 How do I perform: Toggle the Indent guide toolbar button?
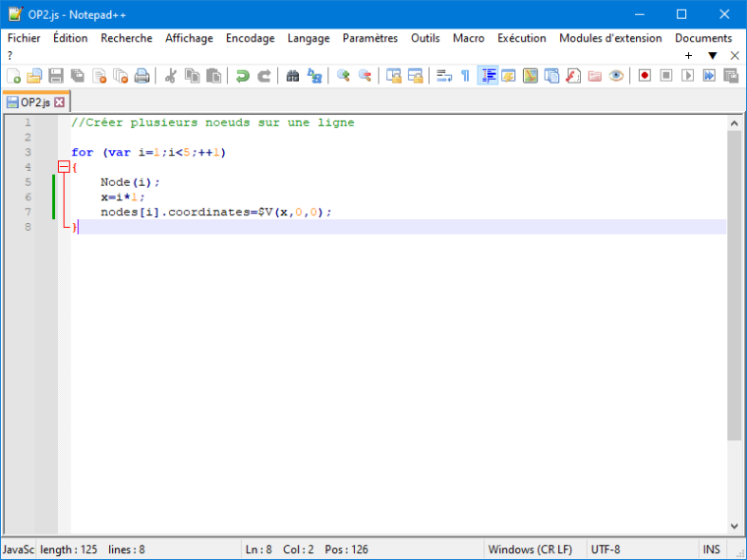(488, 76)
